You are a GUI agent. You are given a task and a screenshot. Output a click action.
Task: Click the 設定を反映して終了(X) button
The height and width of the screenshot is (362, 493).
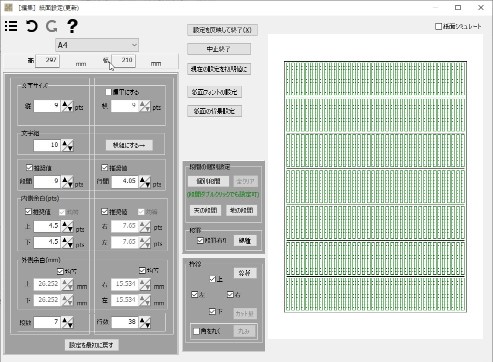pos(222,30)
